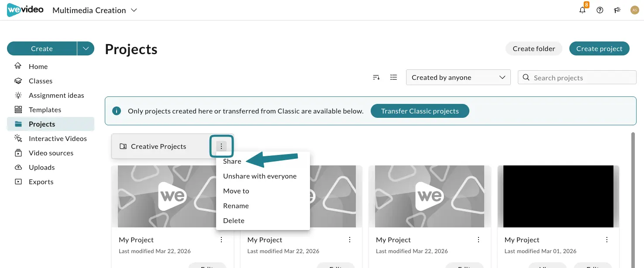The width and height of the screenshot is (644, 268).
Task: Open the announcements megaphone icon
Action: point(617,10)
